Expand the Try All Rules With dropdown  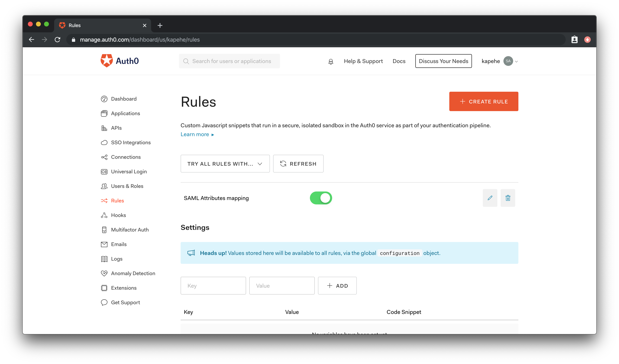click(225, 164)
